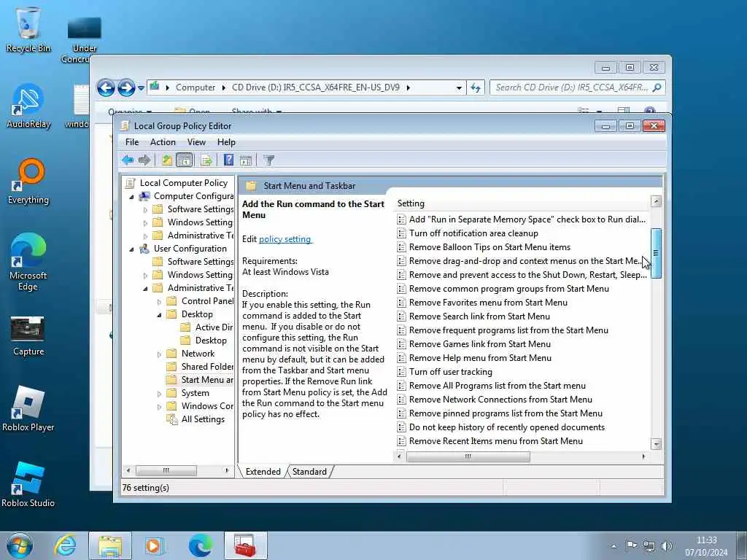This screenshot has width=747, height=560.
Task: Expand the System tree node
Action: coord(159,393)
